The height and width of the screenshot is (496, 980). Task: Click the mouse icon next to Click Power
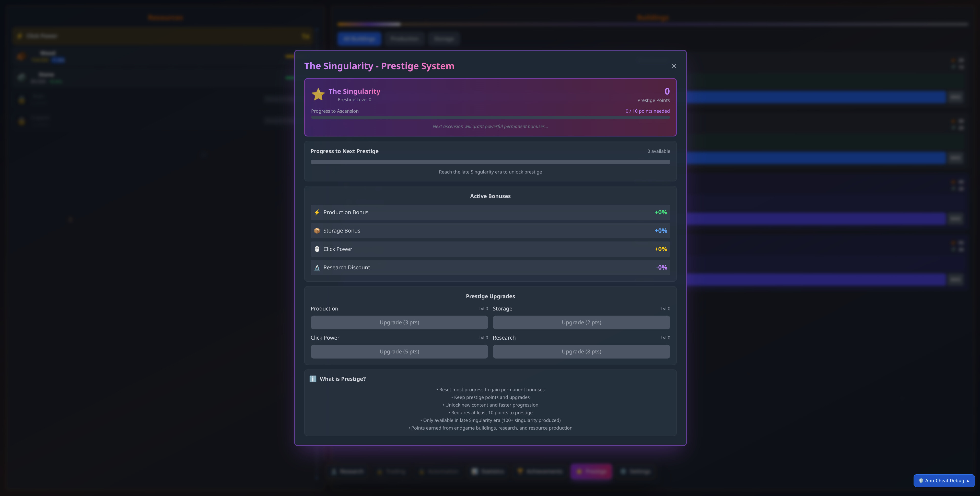(x=317, y=249)
